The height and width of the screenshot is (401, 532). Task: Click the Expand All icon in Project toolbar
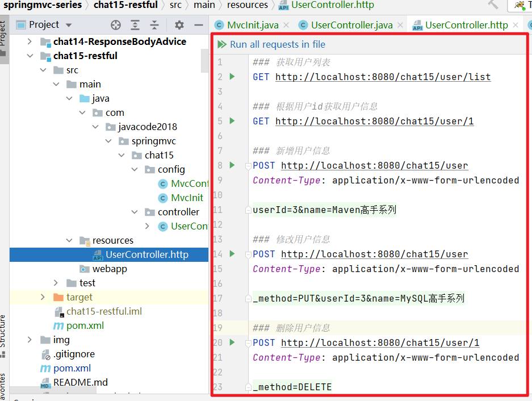click(135, 25)
